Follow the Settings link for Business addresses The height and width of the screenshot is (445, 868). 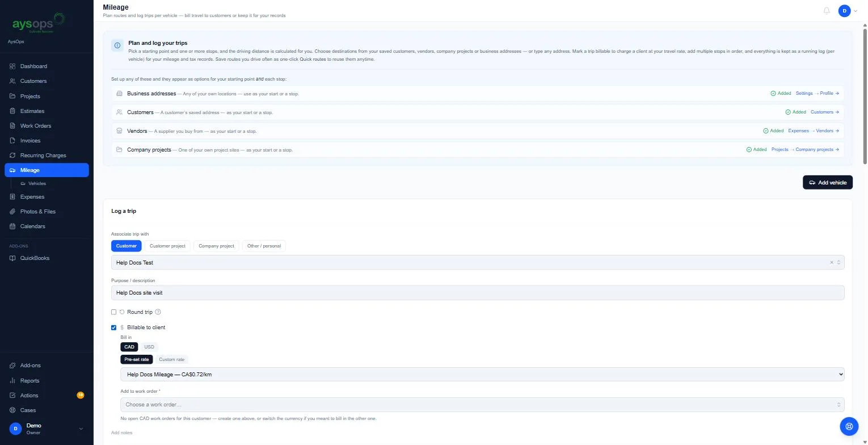pos(804,93)
